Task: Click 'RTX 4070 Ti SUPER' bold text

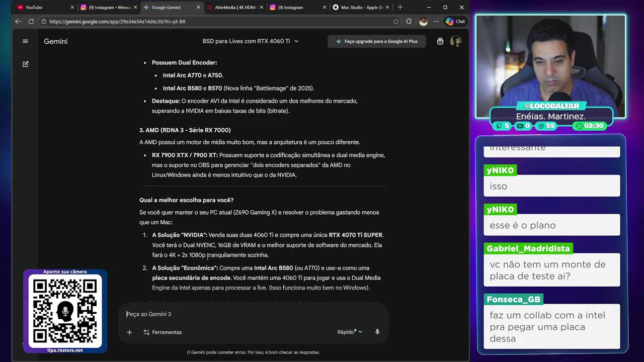Action: click(356, 235)
